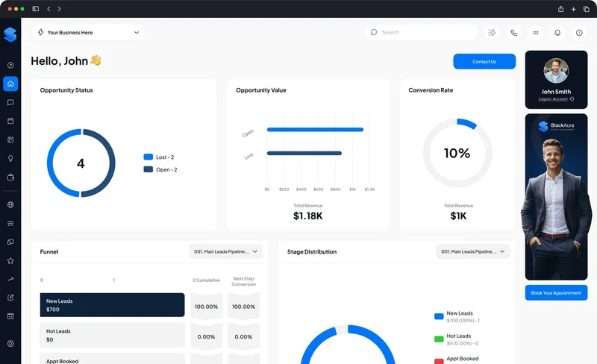Open the settings gear icon in sidebar
This screenshot has height=364, width=597.
tap(10, 343)
